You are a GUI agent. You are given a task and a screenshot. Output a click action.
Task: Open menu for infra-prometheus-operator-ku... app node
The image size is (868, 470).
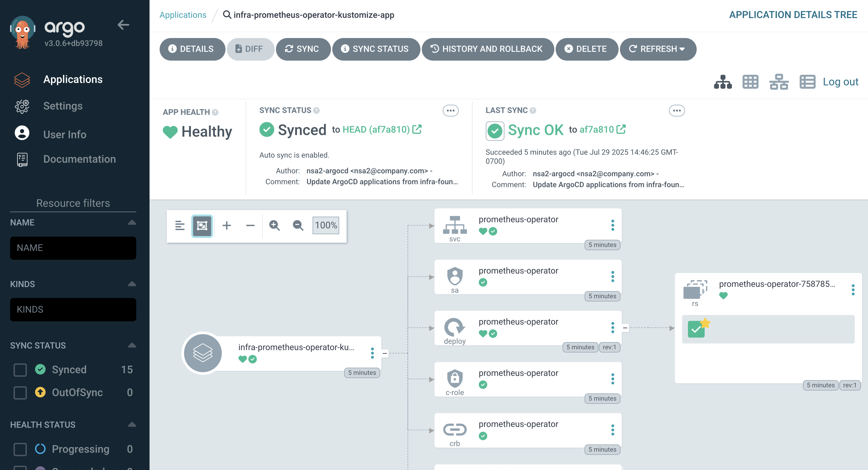372,353
